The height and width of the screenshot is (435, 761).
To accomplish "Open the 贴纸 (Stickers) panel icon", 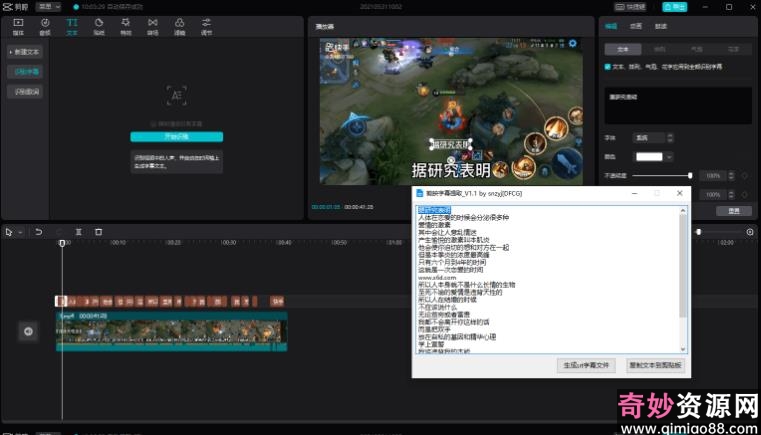I will [99, 25].
